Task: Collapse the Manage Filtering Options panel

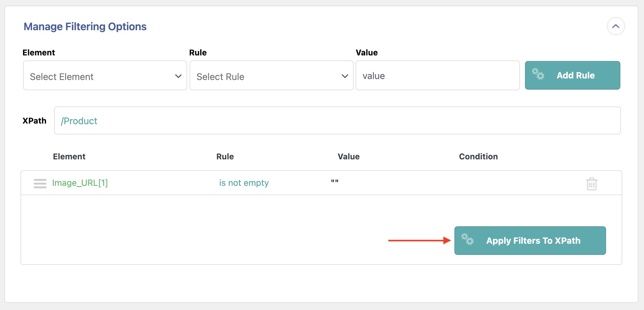Action: coord(615,26)
